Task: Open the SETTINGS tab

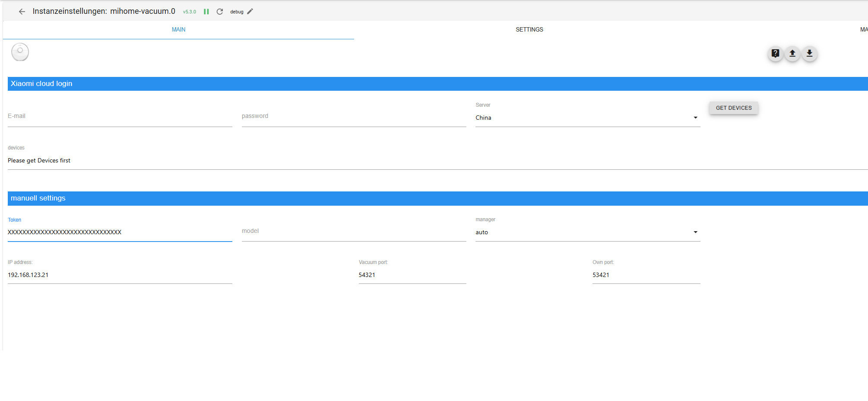Action: click(x=529, y=30)
